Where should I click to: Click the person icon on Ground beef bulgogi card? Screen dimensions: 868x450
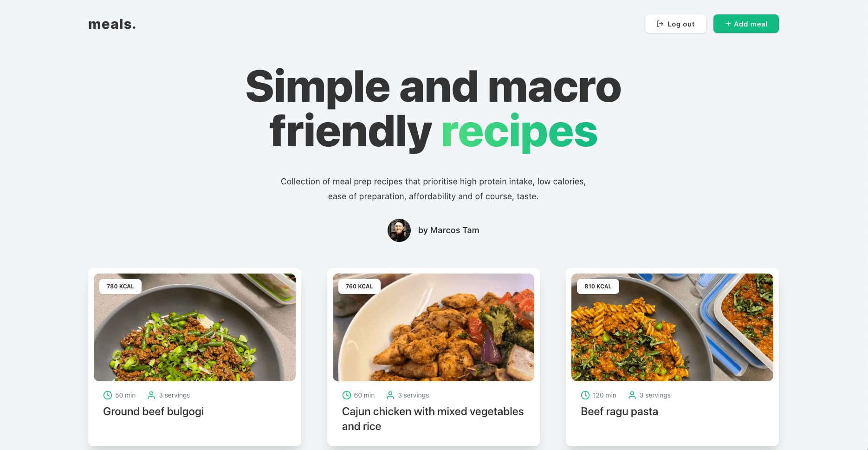click(x=151, y=395)
